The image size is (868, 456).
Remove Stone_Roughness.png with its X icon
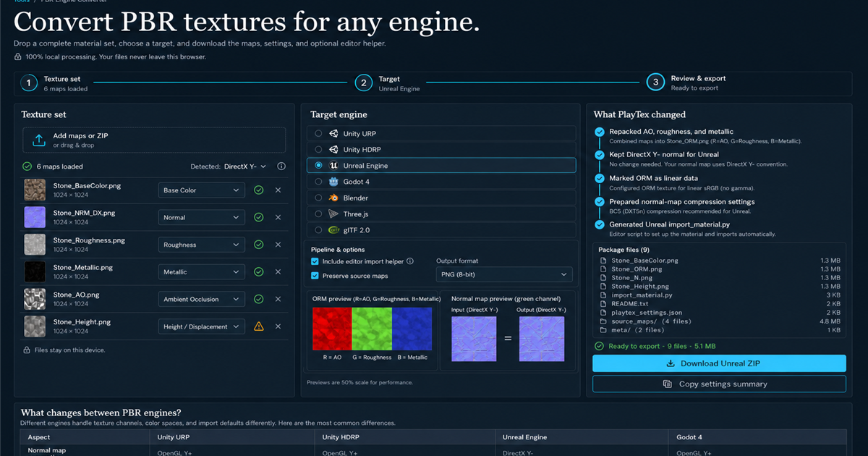278,245
